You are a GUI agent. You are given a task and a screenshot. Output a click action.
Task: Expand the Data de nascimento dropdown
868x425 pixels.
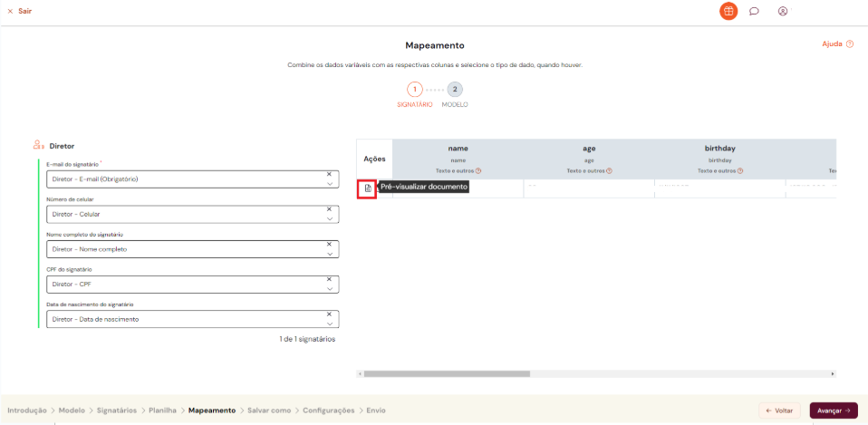tap(330, 324)
